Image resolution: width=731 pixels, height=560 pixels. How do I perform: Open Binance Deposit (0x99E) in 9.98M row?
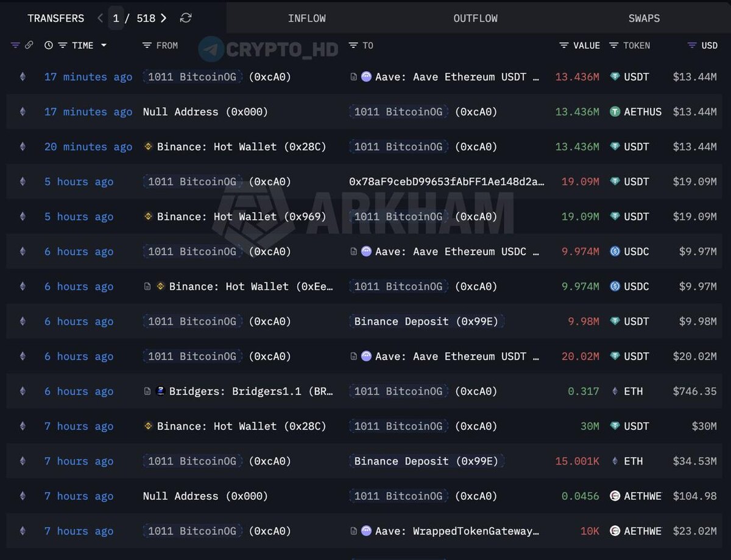point(426,321)
